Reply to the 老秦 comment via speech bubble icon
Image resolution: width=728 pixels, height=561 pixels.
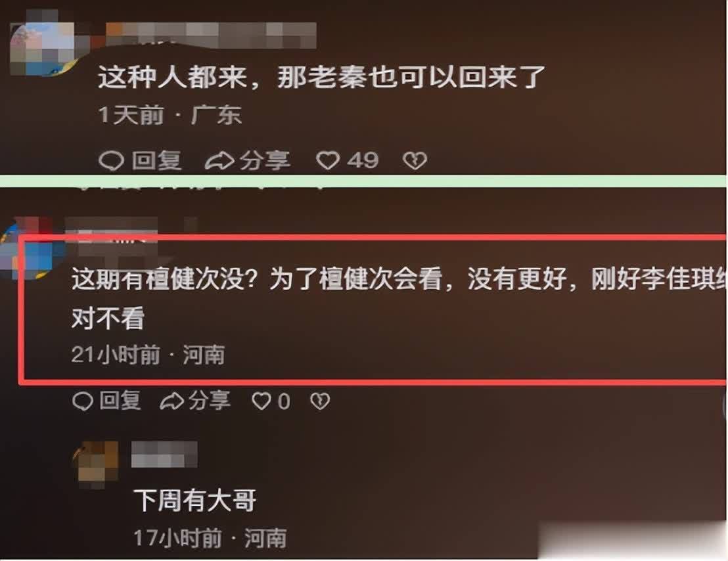[x=112, y=161]
